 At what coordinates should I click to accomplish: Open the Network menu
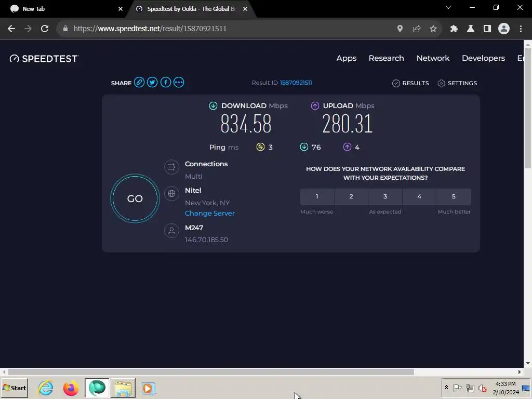pos(433,58)
